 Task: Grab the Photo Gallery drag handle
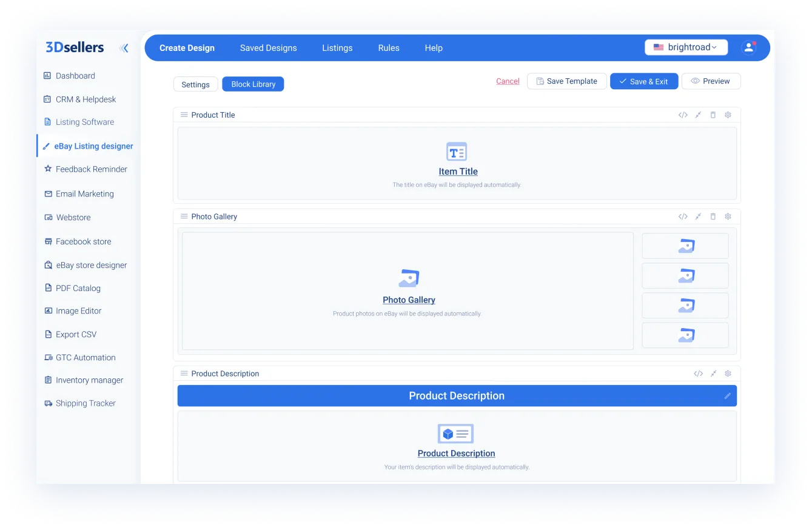coord(184,217)
